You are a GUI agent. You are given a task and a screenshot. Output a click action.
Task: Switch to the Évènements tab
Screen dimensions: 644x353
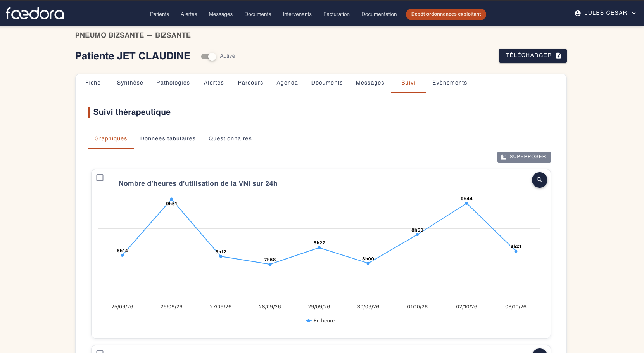tap(450, 83)
